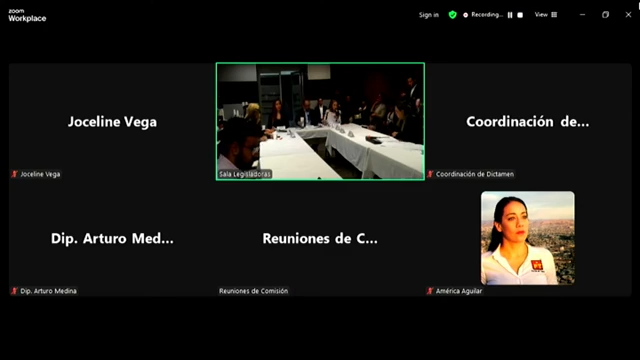The width and height of the screenshot is (640, 360).
Task: Click the green encryption shield icon
Action: pyautogui.click(x=452, y=15)
